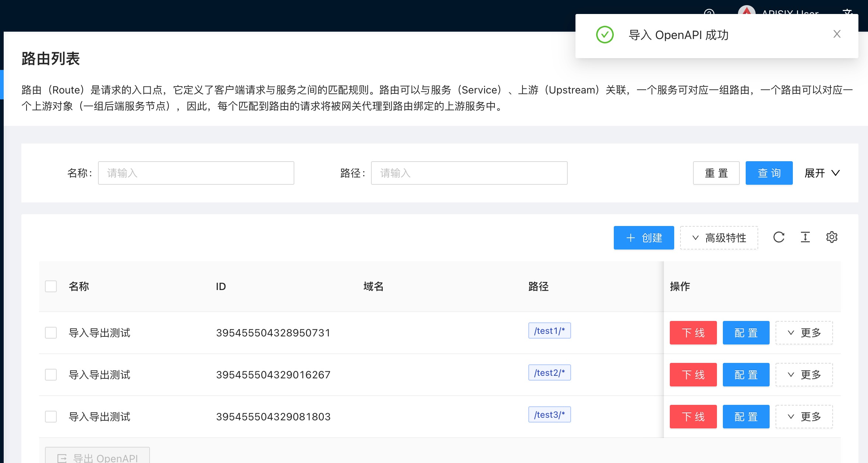The width and height of the screenshot is (868, 463).
Task: Click the green success checkmark icon
Action: coord(604,35)
